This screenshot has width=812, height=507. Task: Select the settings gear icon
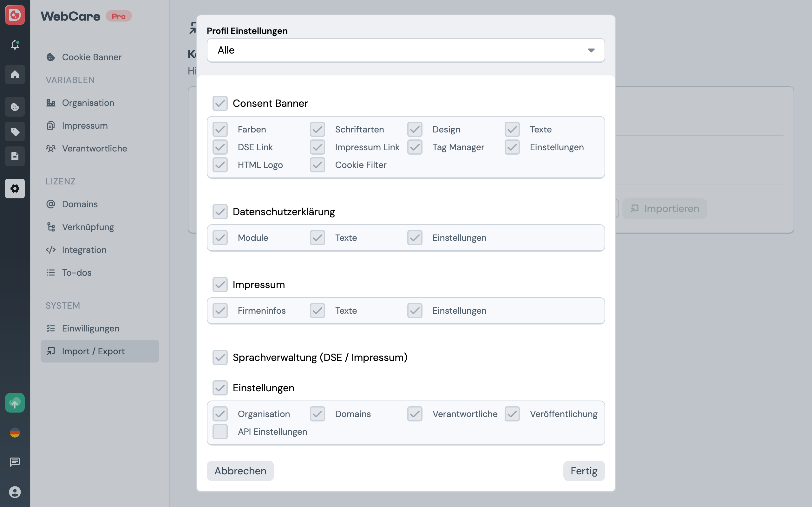point(15,189)
